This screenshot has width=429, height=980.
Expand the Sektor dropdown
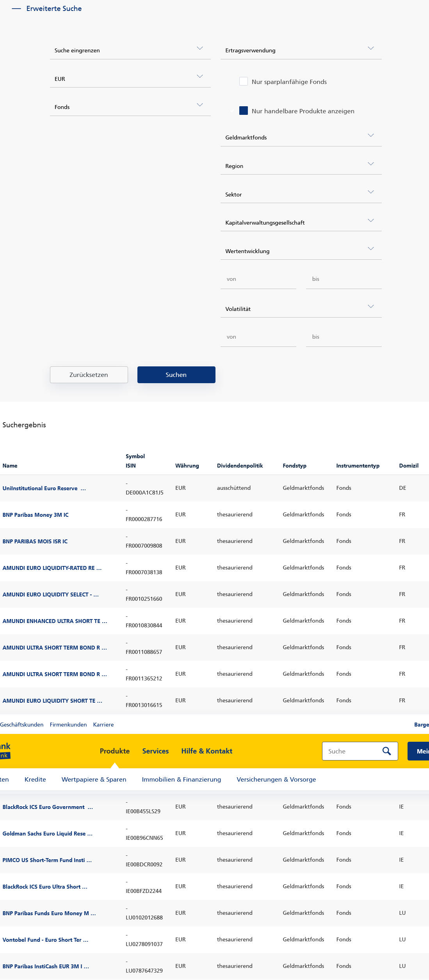[301, 194]
